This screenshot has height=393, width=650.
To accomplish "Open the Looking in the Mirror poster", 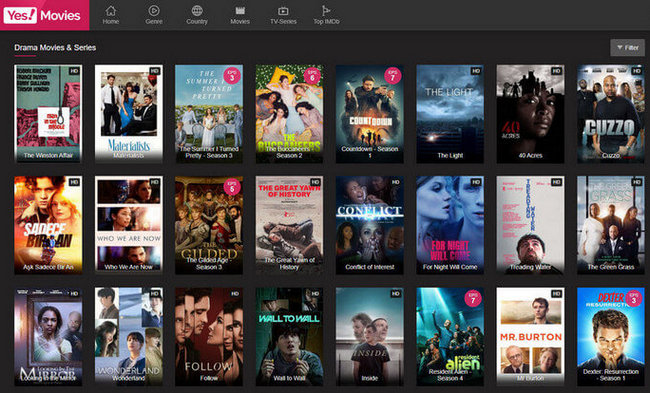I will tap(48, 337).
